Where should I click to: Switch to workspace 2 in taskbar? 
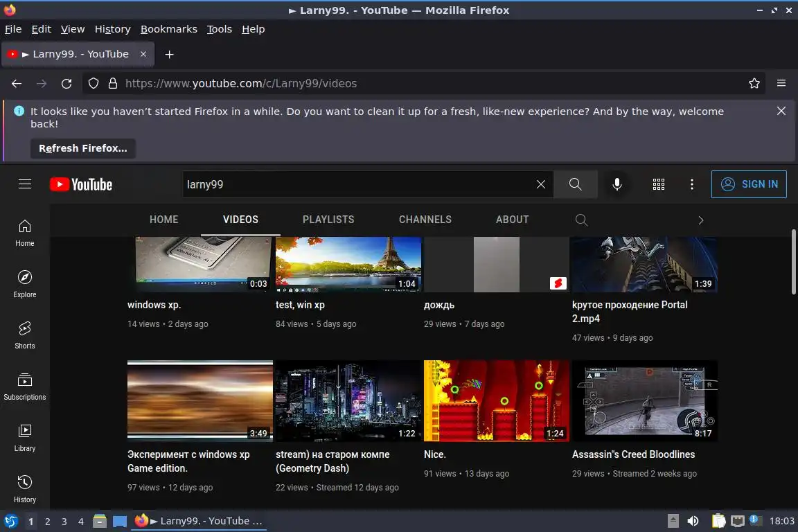47,522
